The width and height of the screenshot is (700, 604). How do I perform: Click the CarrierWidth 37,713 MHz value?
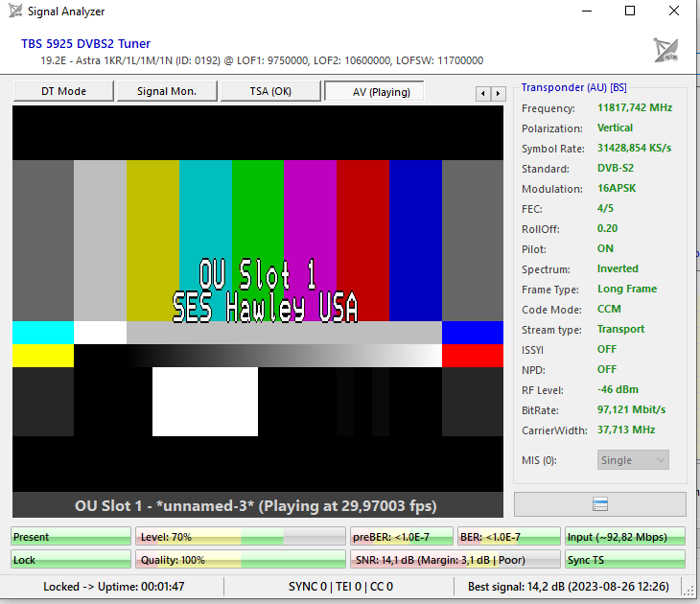point(626,430)
